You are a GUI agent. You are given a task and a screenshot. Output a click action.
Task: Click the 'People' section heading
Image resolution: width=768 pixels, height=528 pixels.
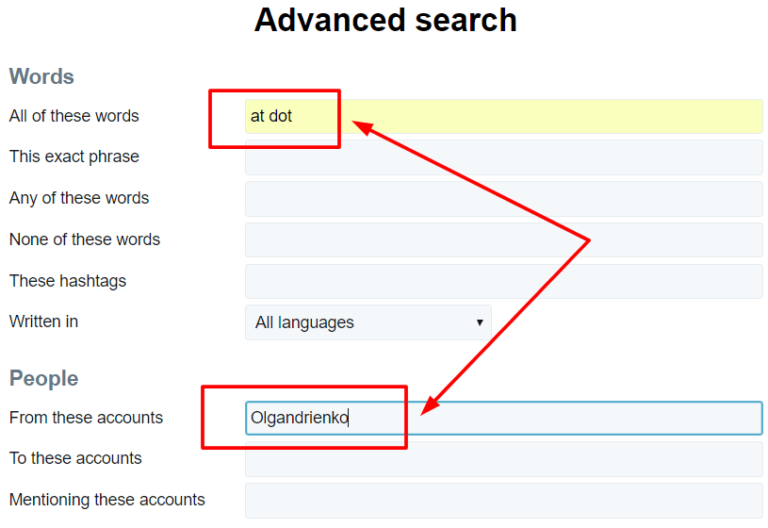point(44,379)
